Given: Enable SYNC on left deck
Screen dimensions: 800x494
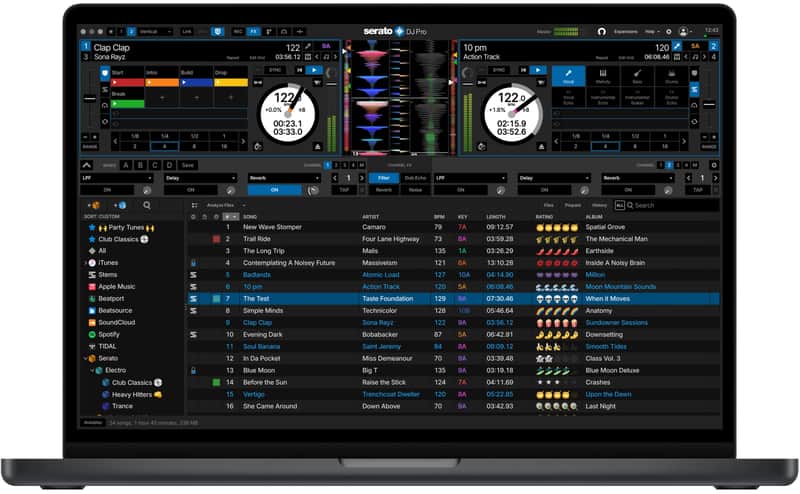Looking at the screenshot, I should pyautogui.click(x=276, y=70).
